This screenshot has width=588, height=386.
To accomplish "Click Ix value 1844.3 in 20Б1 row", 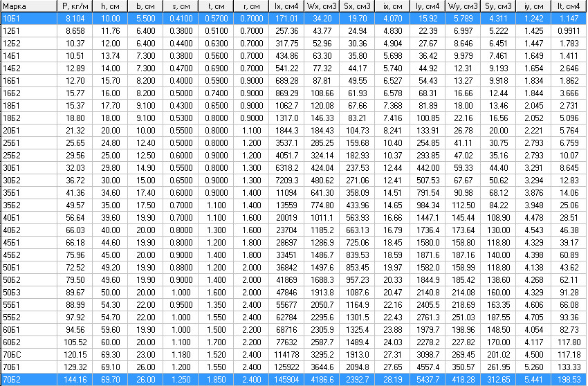I will click(286, 131).
